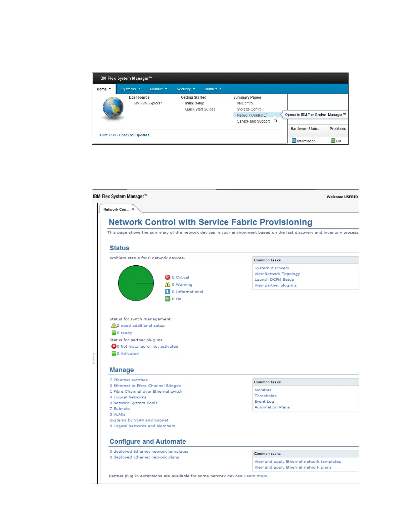The height and width of the screenshot is (532, 411).
Task: Click red icon beside Not installed
Action: (x=114, y=346)
